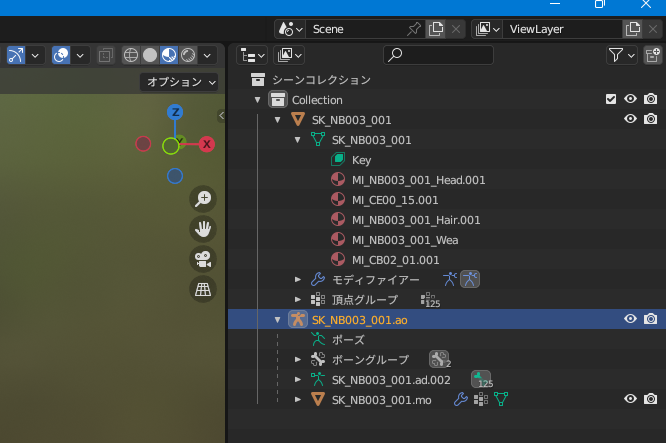
Task: Click the X axis on the navigation gizmo
Action: 207,144
